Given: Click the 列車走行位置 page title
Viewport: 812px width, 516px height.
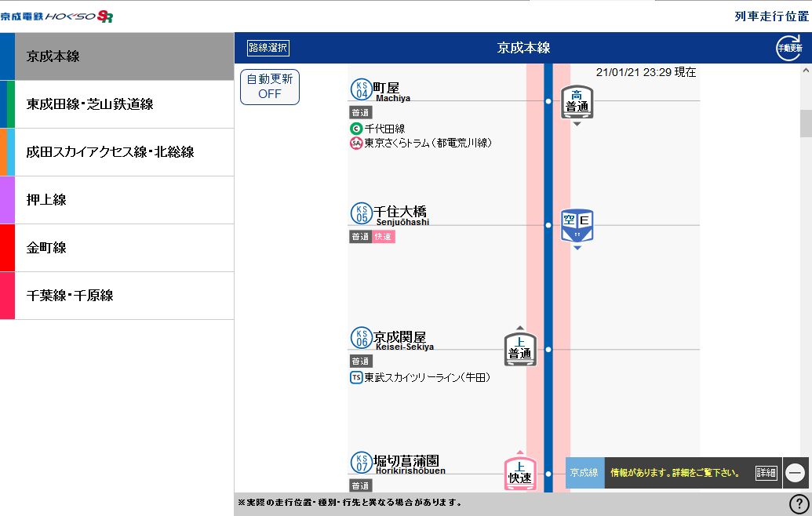Looking at the screenshot, I should 772,16.
